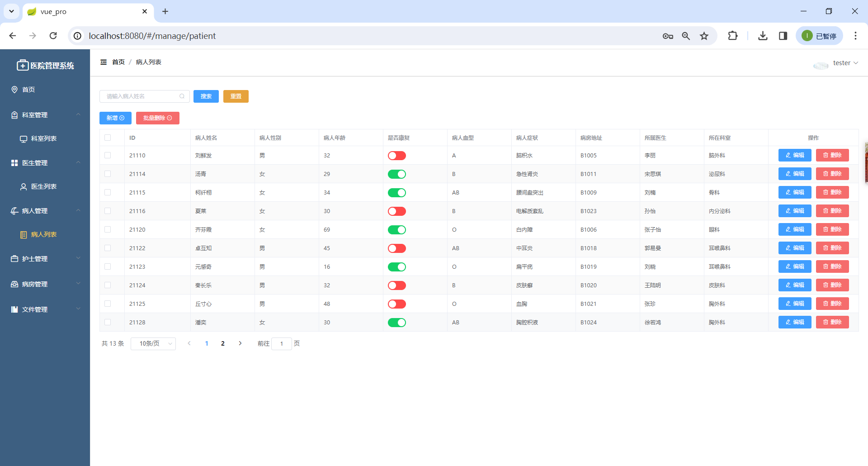868x466 pixels.
Task: Click paused profile button in Chrome
Action: 819,36
